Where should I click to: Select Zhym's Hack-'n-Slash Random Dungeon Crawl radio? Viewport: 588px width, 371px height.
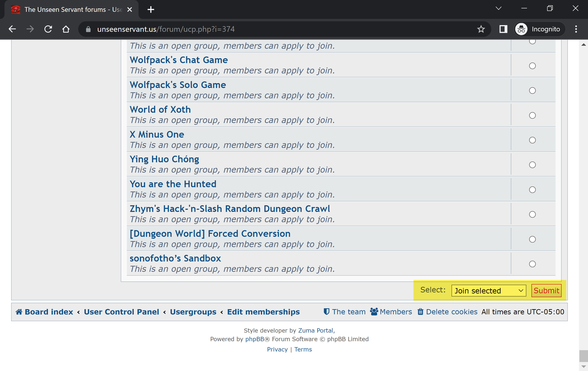[x=532, y=214]
